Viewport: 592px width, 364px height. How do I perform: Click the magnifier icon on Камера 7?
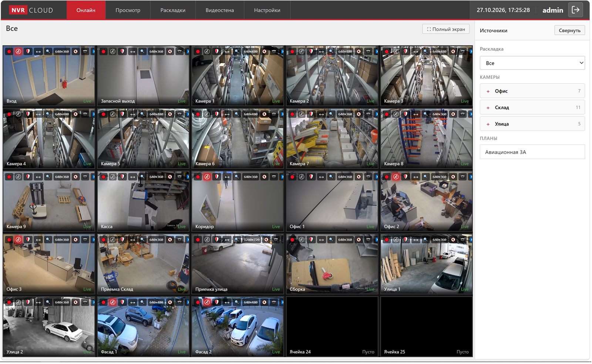[x=331, y=114]
